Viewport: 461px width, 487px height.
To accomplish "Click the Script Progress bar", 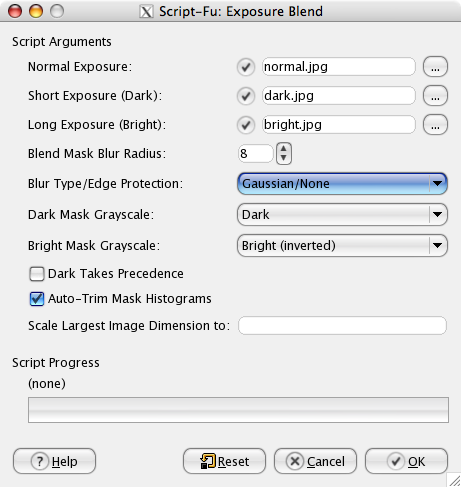I will [x=238, y=410].
